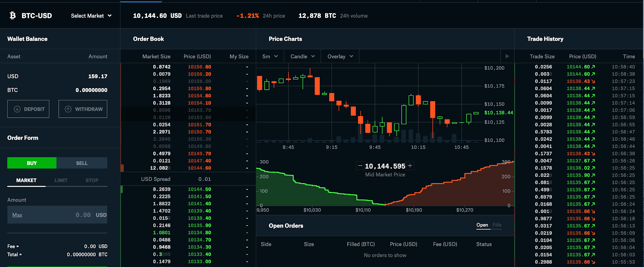Click down arrow on 10138.43 trade at 10:57:23
This screenshot has height=267, width=644.
(593, 82)
